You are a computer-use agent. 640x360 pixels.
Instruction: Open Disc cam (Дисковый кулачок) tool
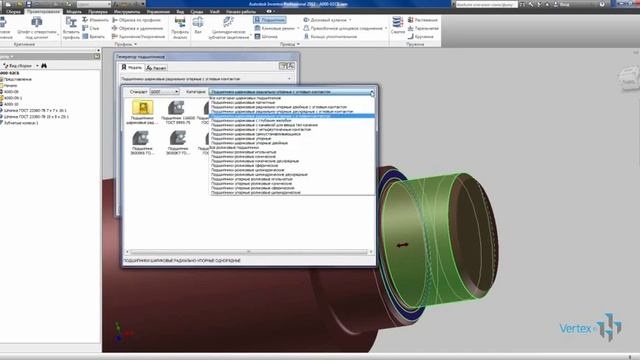[324, 20]
